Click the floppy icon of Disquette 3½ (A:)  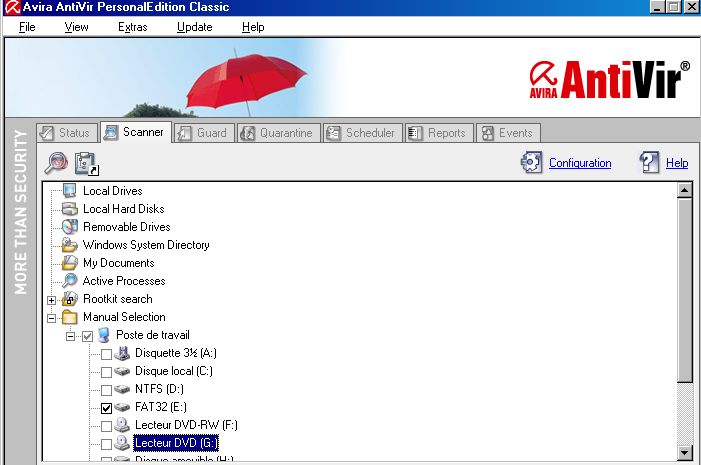(x=122, y=353)
